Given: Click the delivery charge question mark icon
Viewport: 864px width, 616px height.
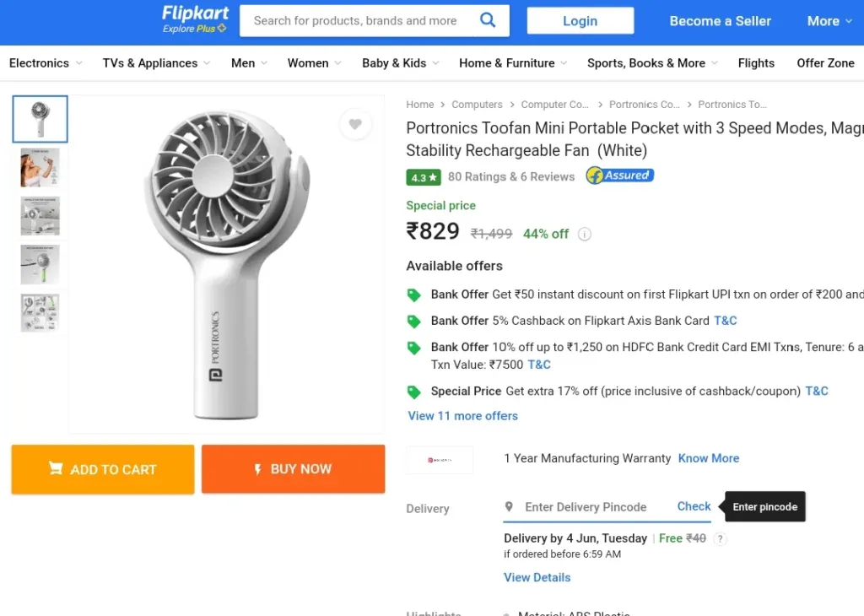Looking at the screenshot, I should pyautogui.click(x=720, y=539).
